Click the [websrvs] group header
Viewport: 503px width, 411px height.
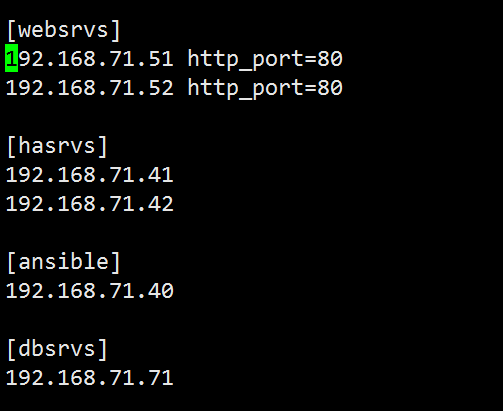(63, 30)
